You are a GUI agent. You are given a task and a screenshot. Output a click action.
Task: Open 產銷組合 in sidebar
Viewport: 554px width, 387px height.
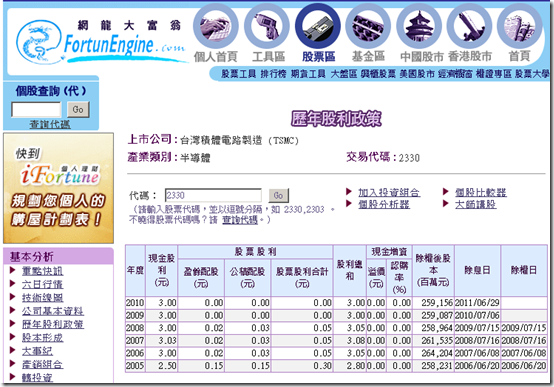pyautogui.click(x=42, y=364)
